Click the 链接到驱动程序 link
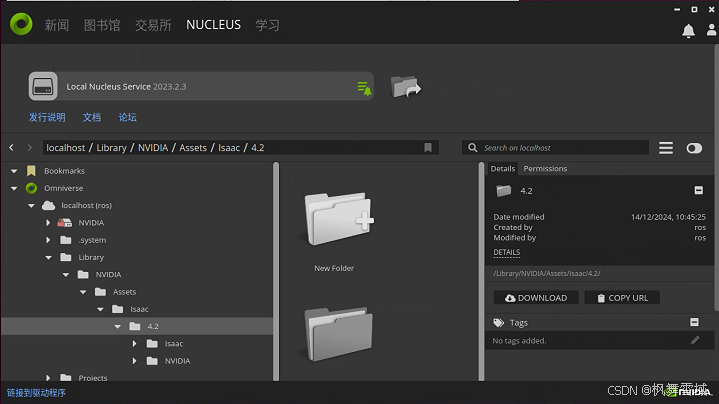The height and width of the screenshot is (404, 719). 36,393
